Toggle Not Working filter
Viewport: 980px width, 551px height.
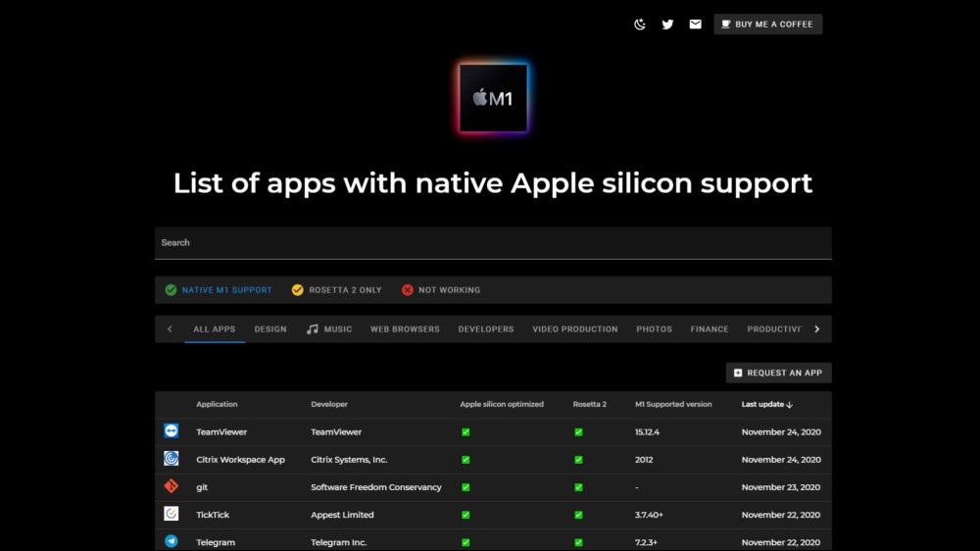pyautogui.click(x=441, y=290)
